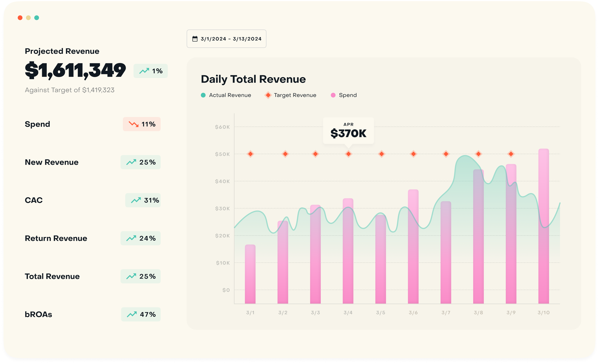
Task: Click the trend arrow next to 1% badge
Action: (144, 71)
